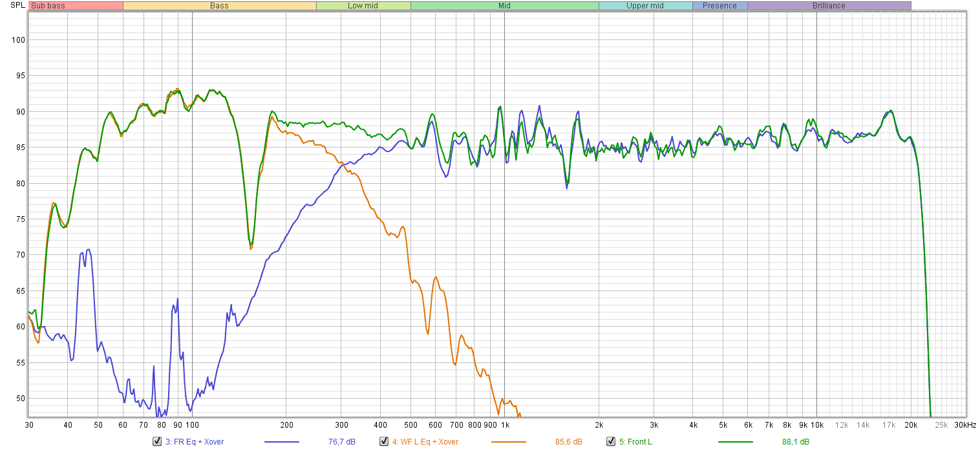The height and width of the screenshot is (451, 980).
Task: Click the 76,7 dB readout value
Action: (342, 442)
